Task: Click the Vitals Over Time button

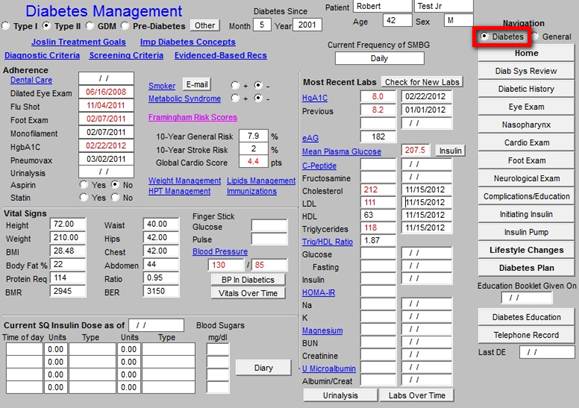Action: click(248, 293)
